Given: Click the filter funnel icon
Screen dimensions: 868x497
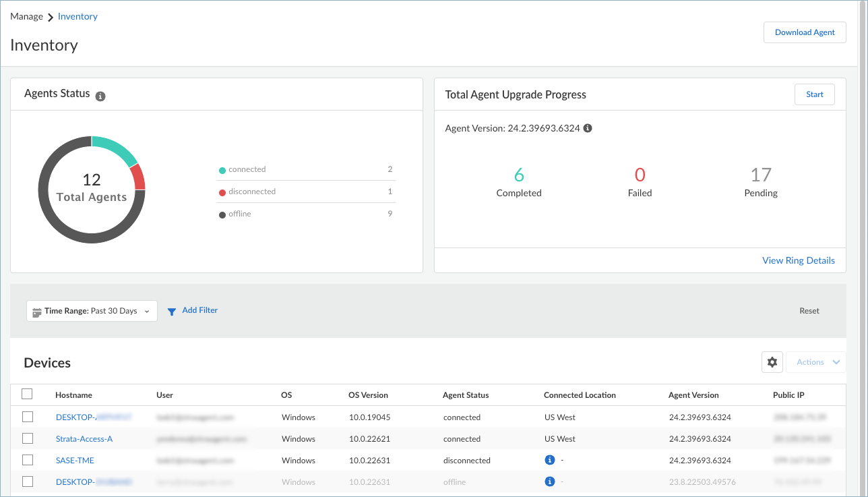Looking at the screenshot, I should (172, 312).
